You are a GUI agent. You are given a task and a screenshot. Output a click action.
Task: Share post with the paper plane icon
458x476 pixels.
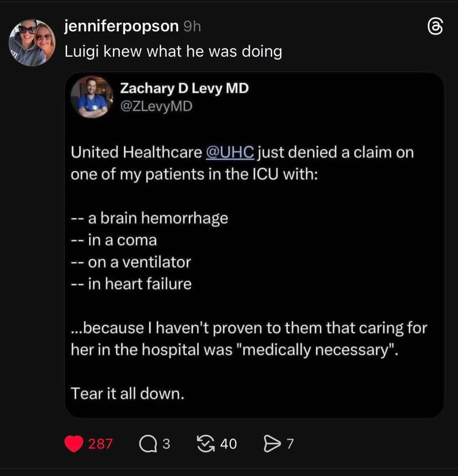click(272, 443)
